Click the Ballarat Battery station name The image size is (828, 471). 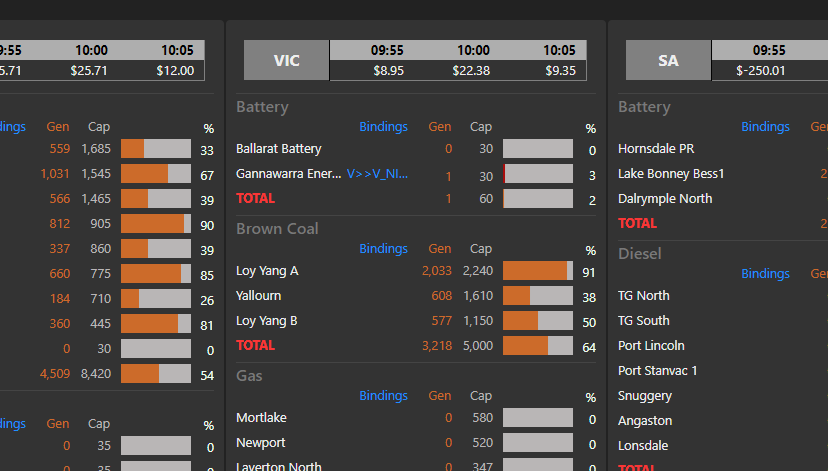(278, 149)
